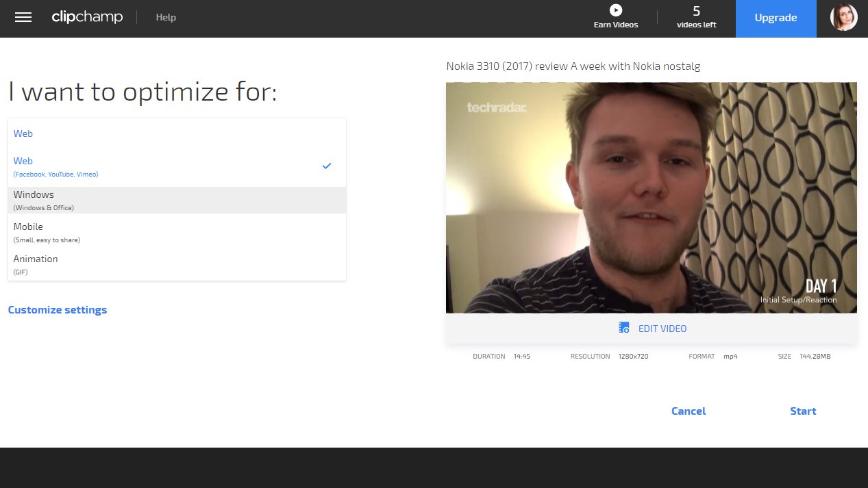Click the Earn Videos play icon
The height and width of the screenshot is (488, 868).
616,10
